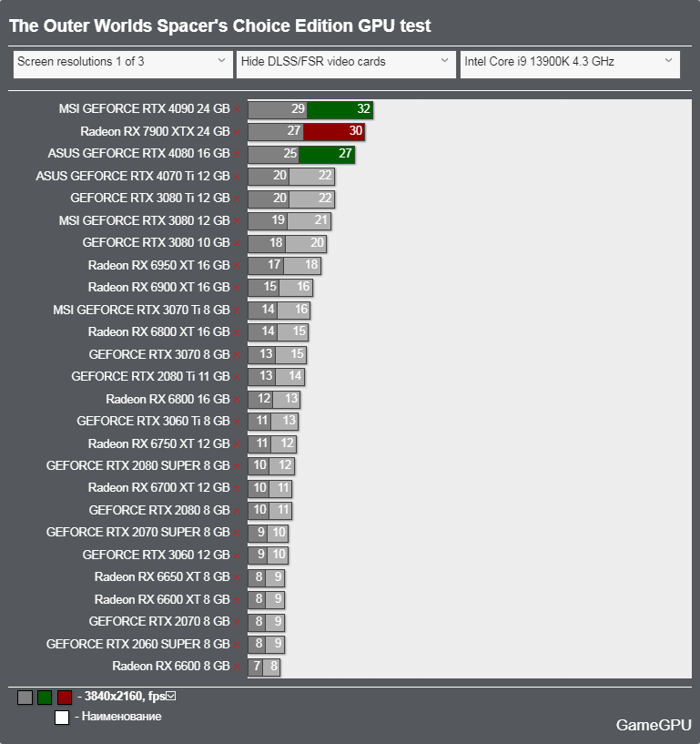Viewport: 700px width, 744px height.
Task: Remove GEFORCE RTX 3060 Ti via red X
Action: coord(237,422)
